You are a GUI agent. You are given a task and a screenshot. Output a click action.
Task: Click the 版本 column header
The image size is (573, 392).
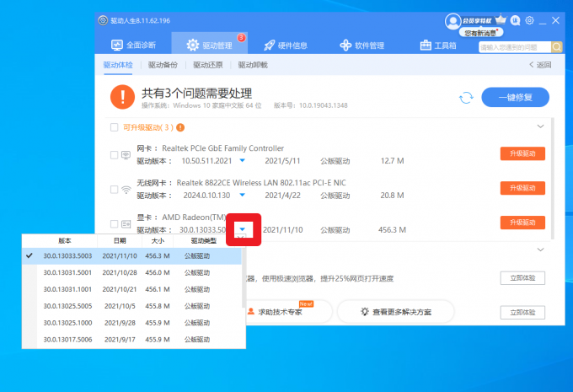(65, 240)
